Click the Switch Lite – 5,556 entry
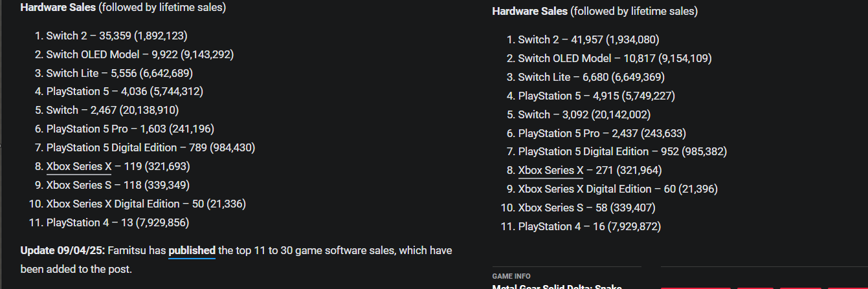This screenshot has height=289, width=868. [x=119, y=73]
